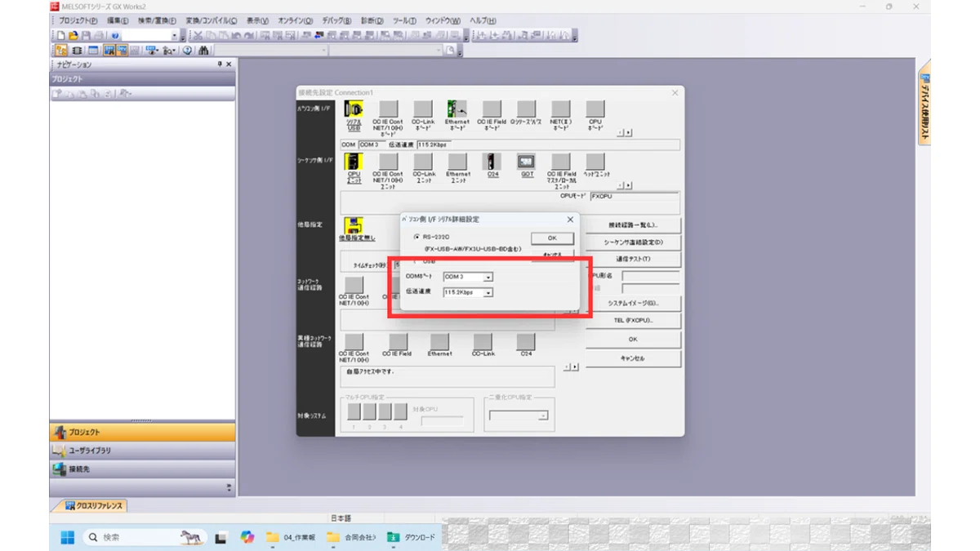The height and width of the screenshot is (551, 980).
Task: Open the オンライン menu
Action: pos(296,20)
